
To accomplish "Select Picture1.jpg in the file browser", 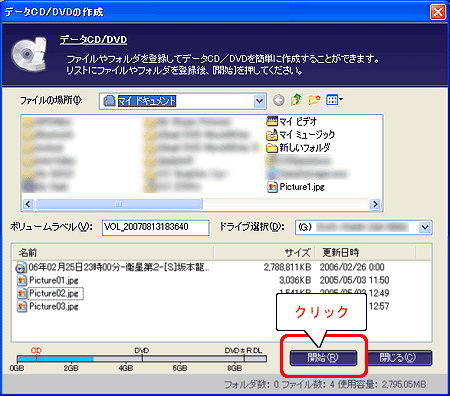I will (296, 187).
